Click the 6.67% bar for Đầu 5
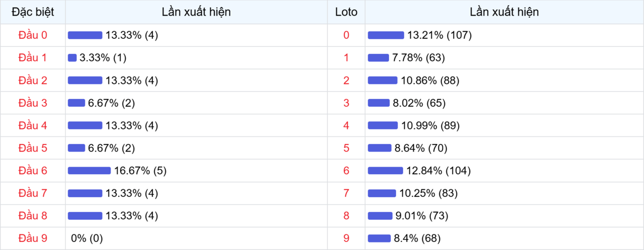 click(x=77, y=148)
